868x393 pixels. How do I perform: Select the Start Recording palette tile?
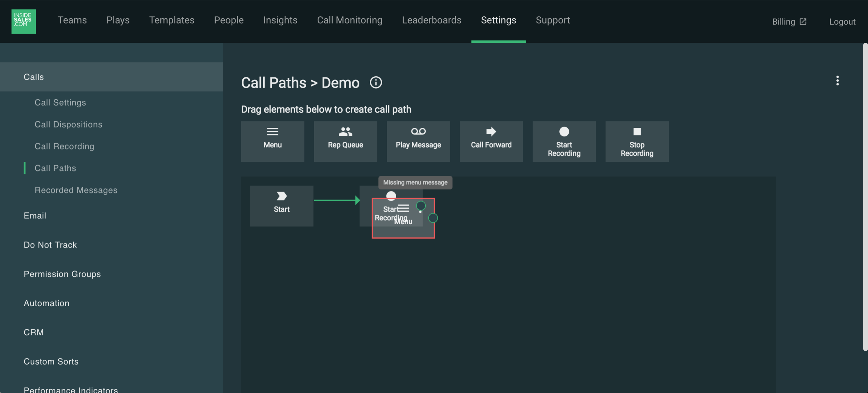[564, 141]
